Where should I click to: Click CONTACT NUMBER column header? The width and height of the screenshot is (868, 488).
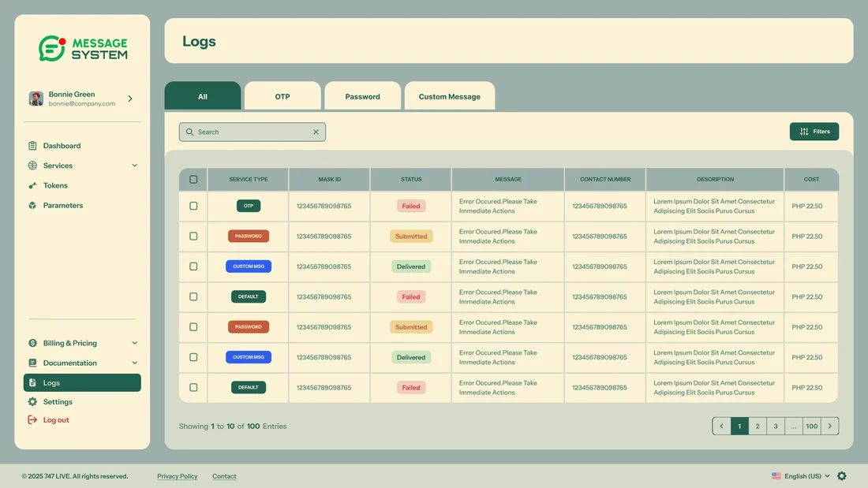[x=605, y=179]
